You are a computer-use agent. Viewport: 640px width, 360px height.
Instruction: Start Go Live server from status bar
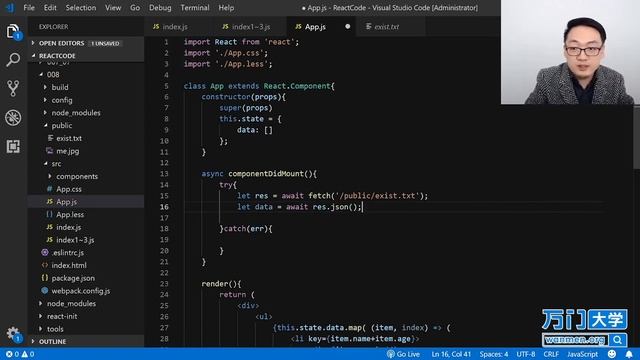[403, 354]
